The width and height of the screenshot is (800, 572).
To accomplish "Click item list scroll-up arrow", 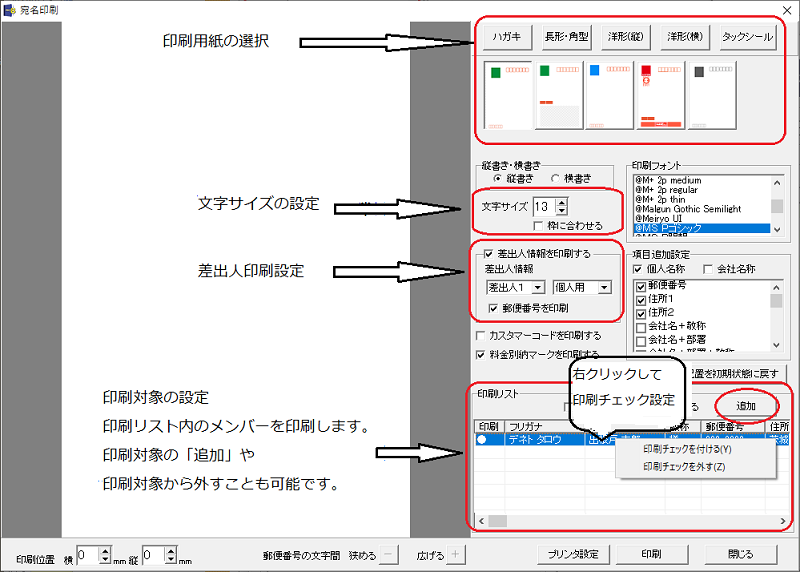I will pyautogui.click(x=777, y=287).
